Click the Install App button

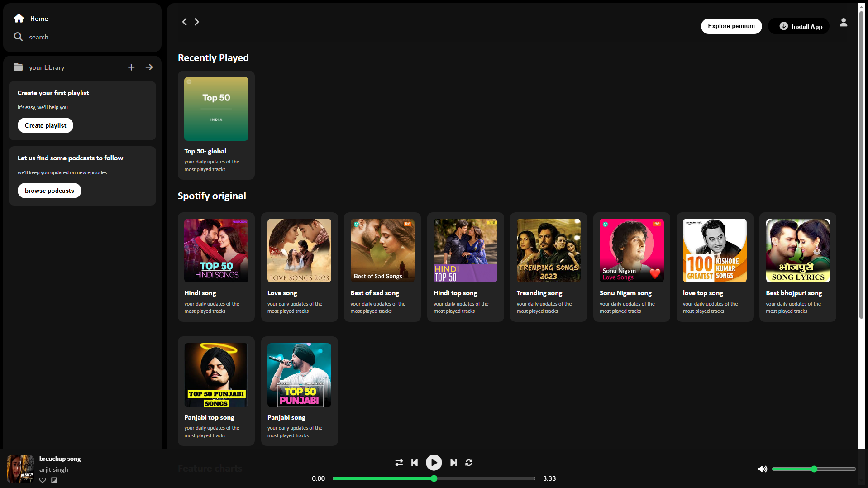(799, 26)
